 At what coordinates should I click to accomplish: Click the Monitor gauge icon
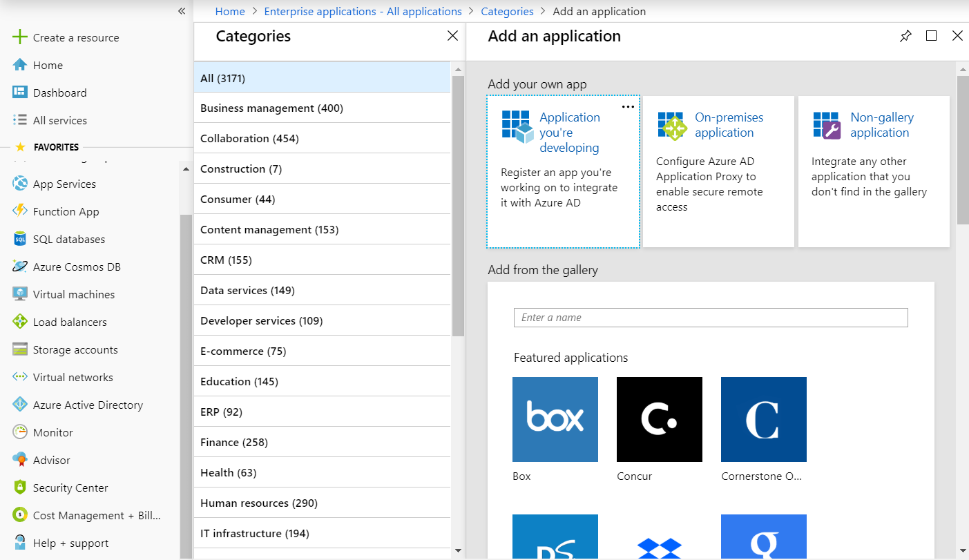coord(20,432)
